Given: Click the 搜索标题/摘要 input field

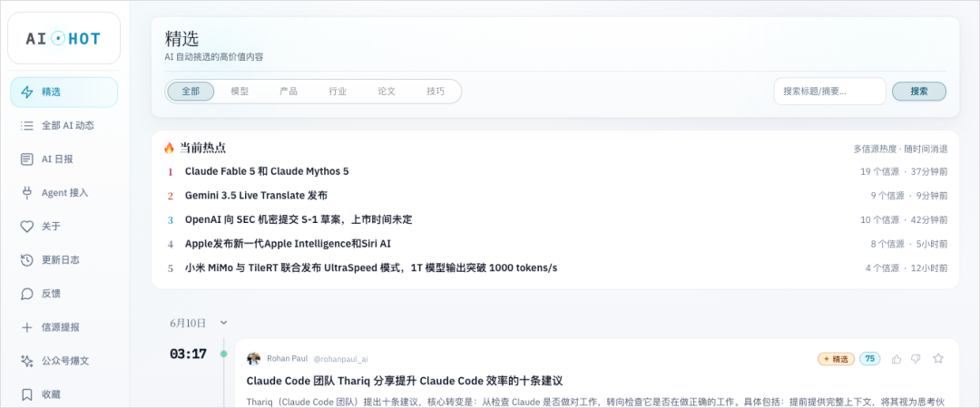Looking at the screenshot, I should coord(829,92).
